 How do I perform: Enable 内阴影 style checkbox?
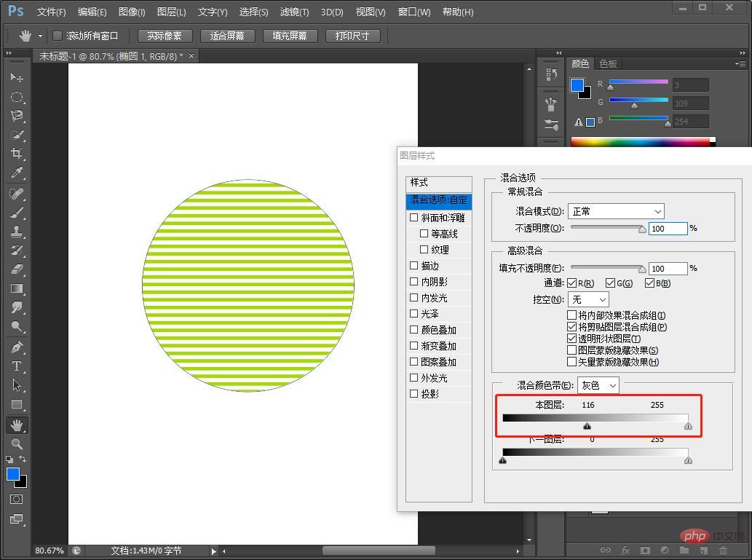(x=414, y=281)
